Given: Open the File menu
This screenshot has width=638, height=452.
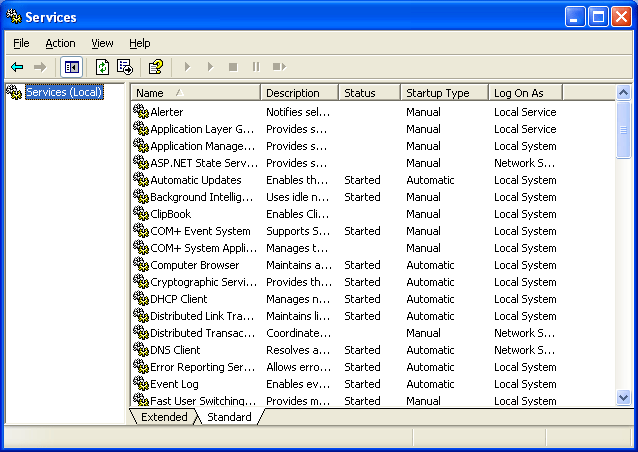Looking at the screenshot, I should click(21, 43).
